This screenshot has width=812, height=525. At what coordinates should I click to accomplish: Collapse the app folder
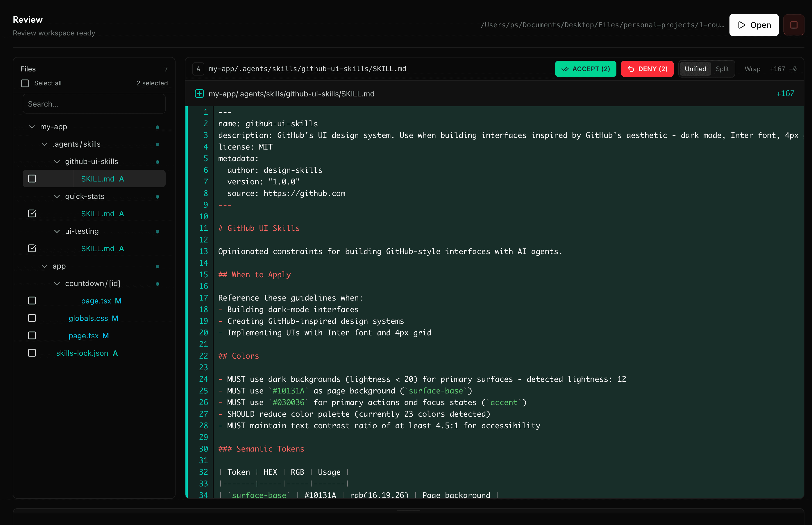pyautogui.click(x=44, y=266)
